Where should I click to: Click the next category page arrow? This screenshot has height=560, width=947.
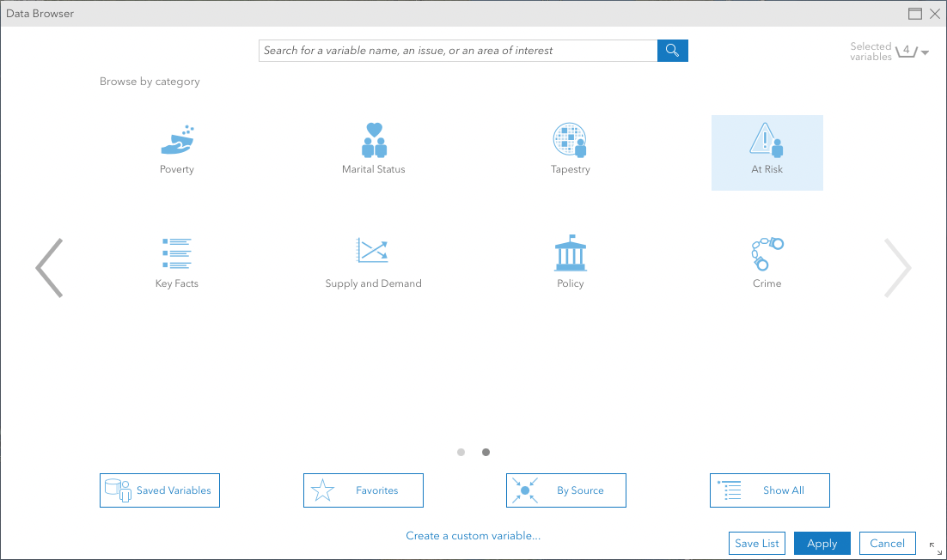(897, 267)
